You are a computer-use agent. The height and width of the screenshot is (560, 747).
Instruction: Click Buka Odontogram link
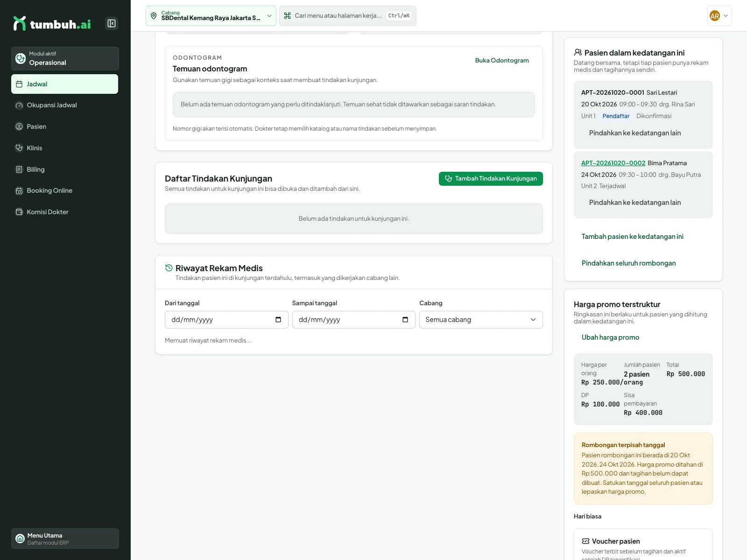coord(502,60)
